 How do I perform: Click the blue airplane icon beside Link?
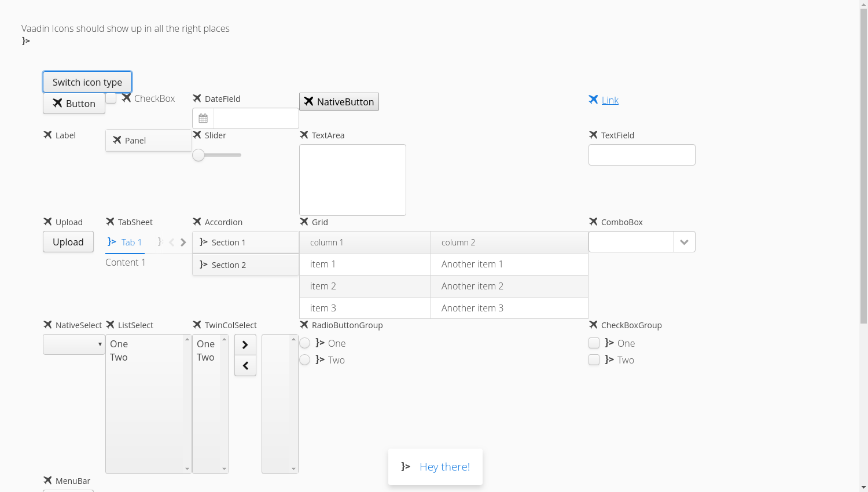(x=593, y=100)
